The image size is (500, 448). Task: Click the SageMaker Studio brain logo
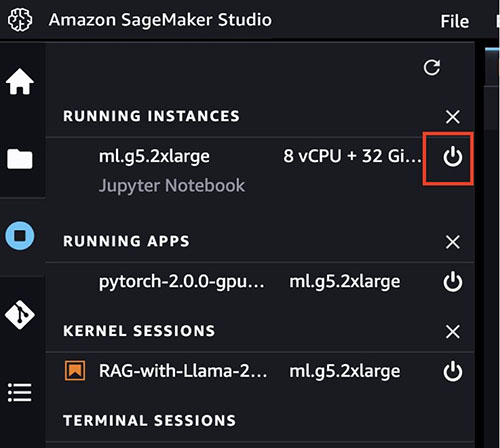20,20
